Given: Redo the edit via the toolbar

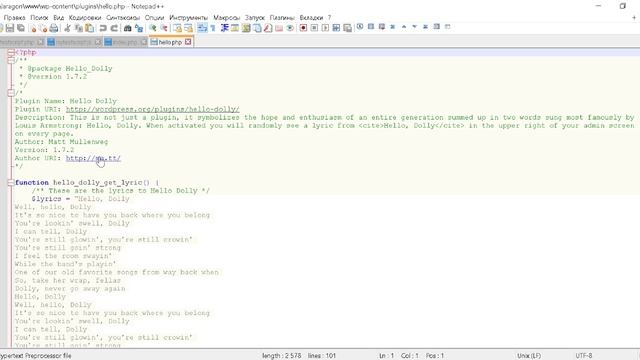Looking at the screenshot, I should coord(114,28).
